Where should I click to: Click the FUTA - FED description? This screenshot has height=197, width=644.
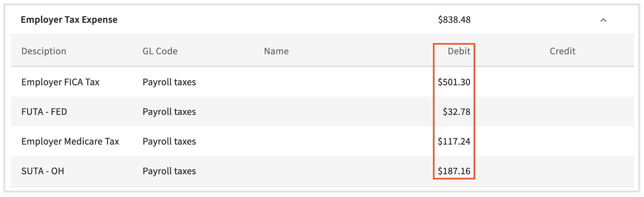coord(44,112)
